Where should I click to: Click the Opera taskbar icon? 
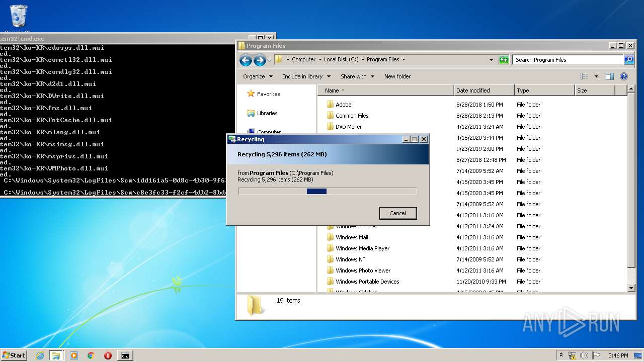coord(108,355)
